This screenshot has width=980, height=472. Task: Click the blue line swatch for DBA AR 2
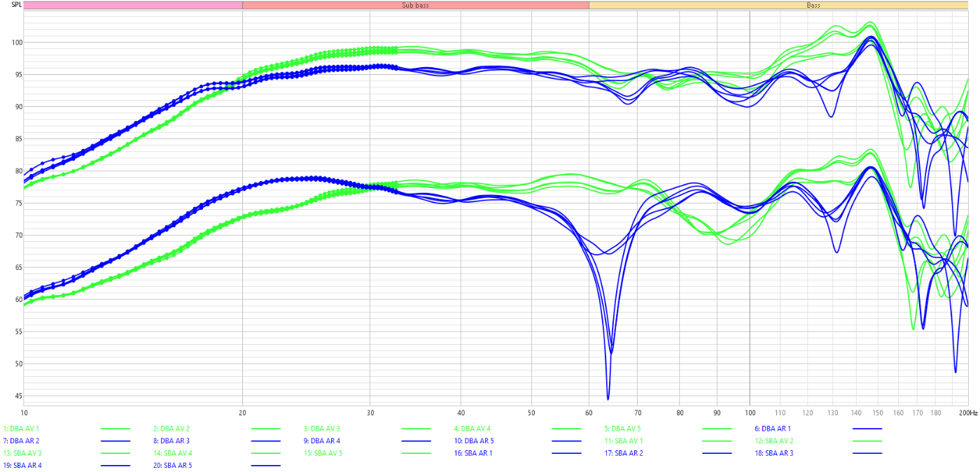point(115,441)
